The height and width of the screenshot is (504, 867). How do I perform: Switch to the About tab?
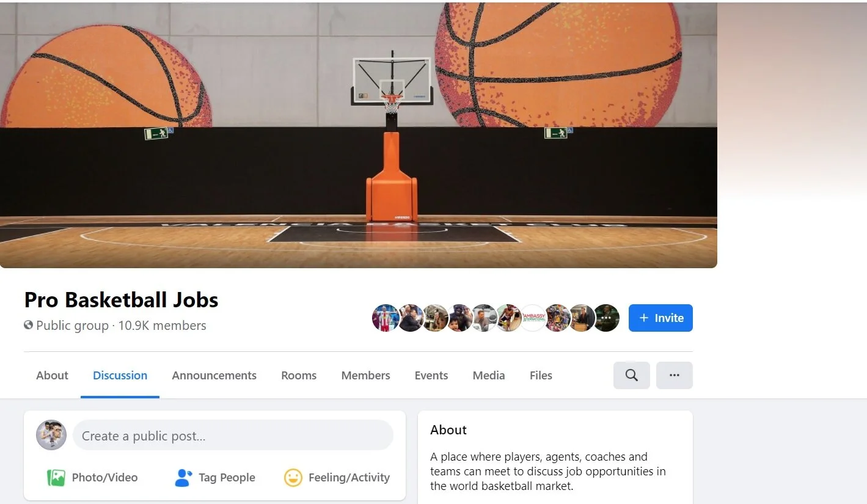[52, 376]
